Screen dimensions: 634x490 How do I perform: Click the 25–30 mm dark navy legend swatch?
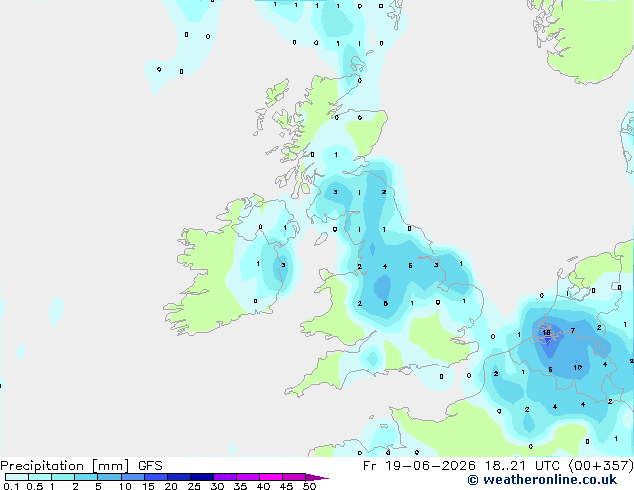tap(201, 477)
